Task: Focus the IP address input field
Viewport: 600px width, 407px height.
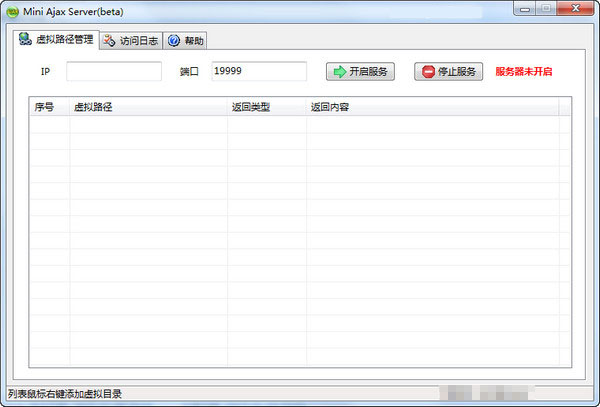Action: tap(114, 72)
